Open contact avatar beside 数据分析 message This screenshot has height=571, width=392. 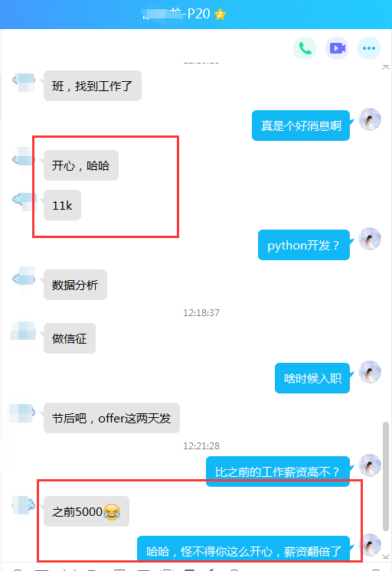pyautogui.click(x=24, y=279)
